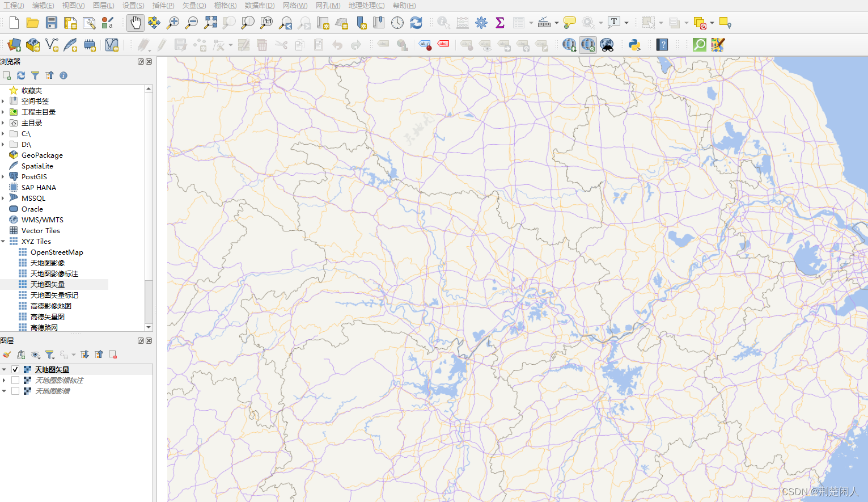
Task: Expand the D:\ drive node
Action: pos(3,145)
